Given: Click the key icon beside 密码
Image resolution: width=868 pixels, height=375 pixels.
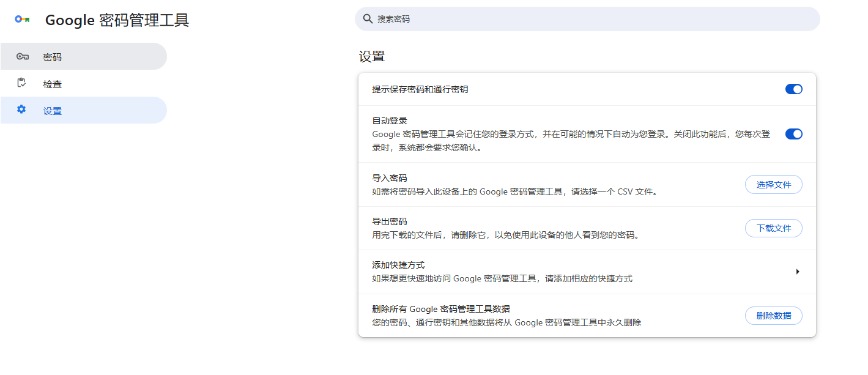Looking at the screenshot, I should (23, 57).
